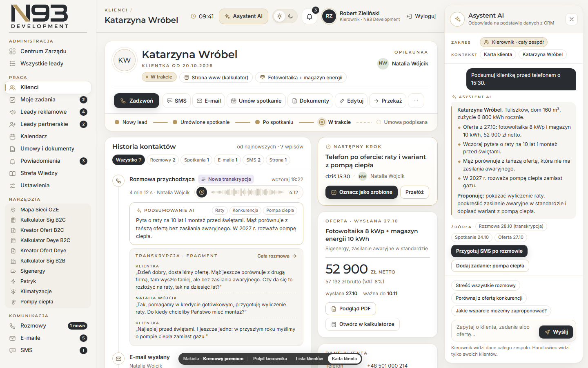This screenshot has height=368, width=588.
Task: Click Umów spotkanie calendar button
Action: [x=256, y=101]
